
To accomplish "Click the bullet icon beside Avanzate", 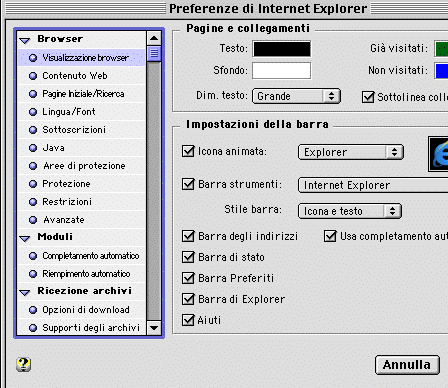I will [x=33, y=220].
